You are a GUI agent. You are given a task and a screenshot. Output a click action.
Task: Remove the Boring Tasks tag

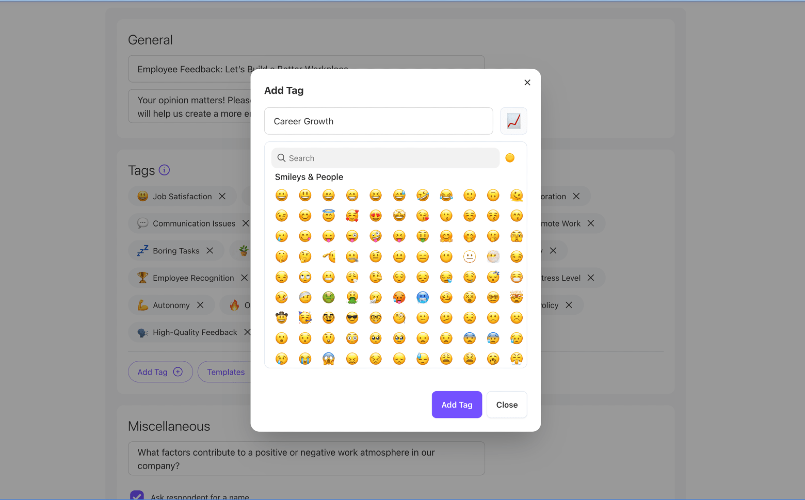tap(209, 251)
